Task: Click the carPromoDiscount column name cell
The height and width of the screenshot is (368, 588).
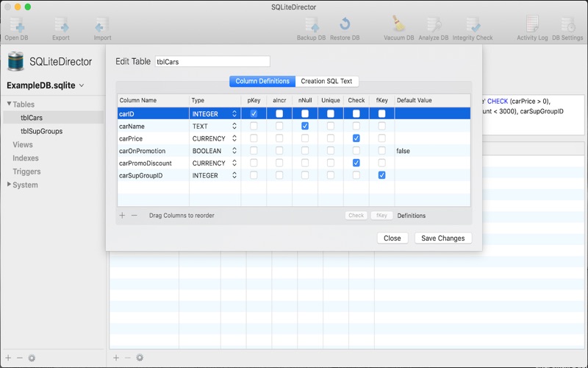Action: [153, 163]
